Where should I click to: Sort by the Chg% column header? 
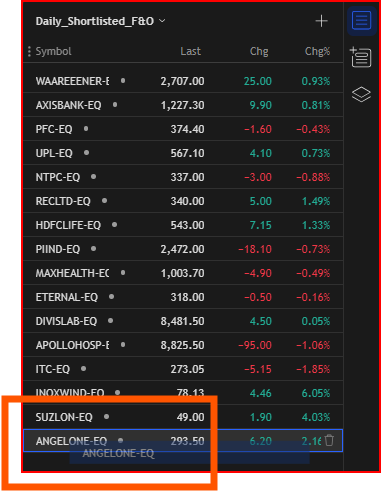pos(317,51)
